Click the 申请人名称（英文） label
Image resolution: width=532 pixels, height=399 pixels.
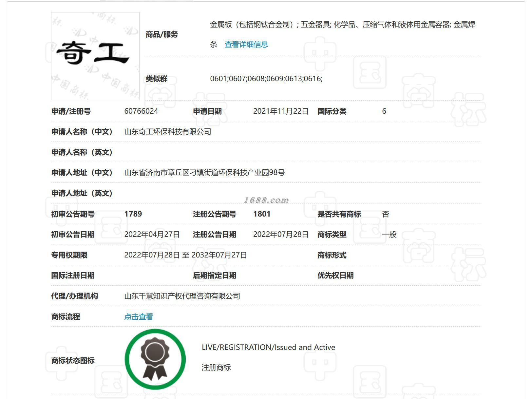click(82, 152)
